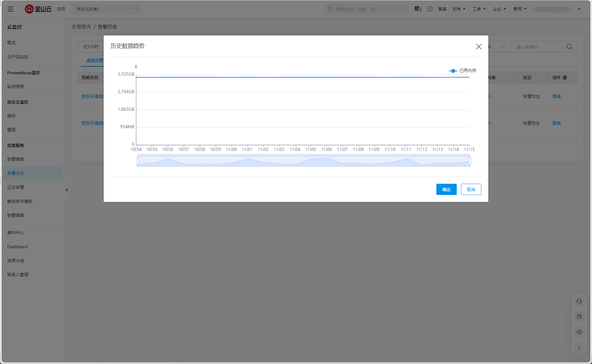Viewport: 592px width, 364px height.
Task: Click the Kingsoft Cloud logo
Action: [38, 9]
